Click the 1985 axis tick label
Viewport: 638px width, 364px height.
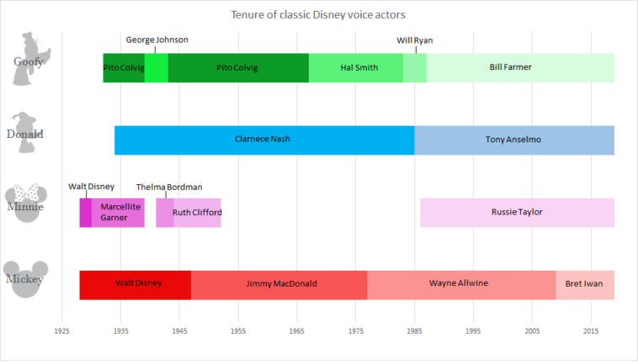coord(414,332)
